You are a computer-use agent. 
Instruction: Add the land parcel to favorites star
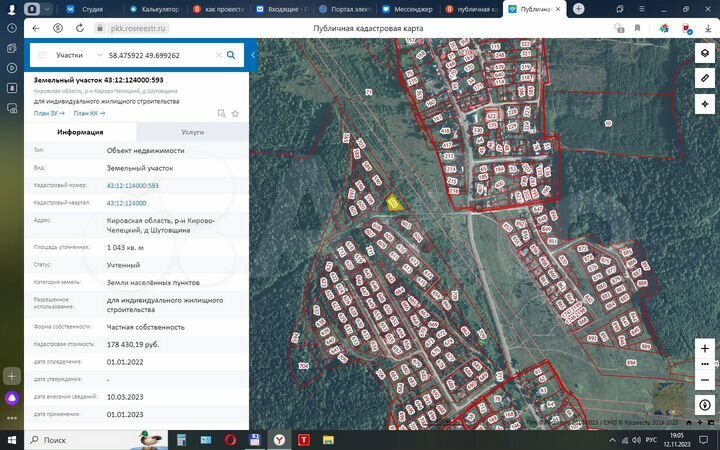235,114
